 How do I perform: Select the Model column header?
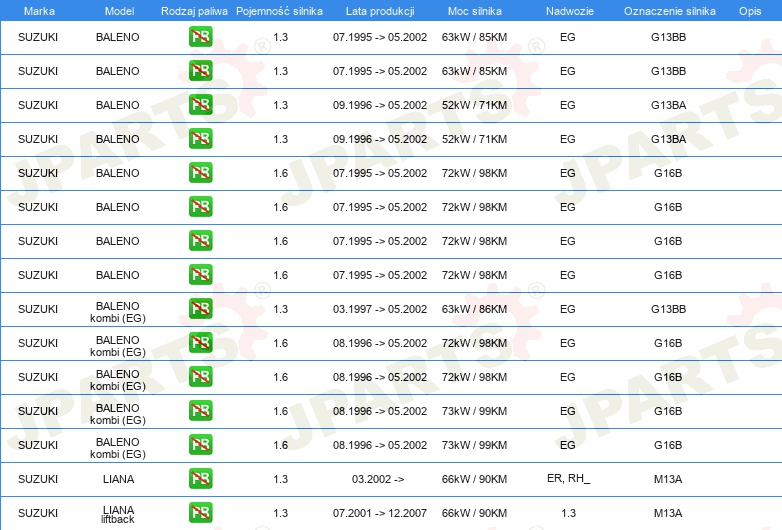click(119, 11)
